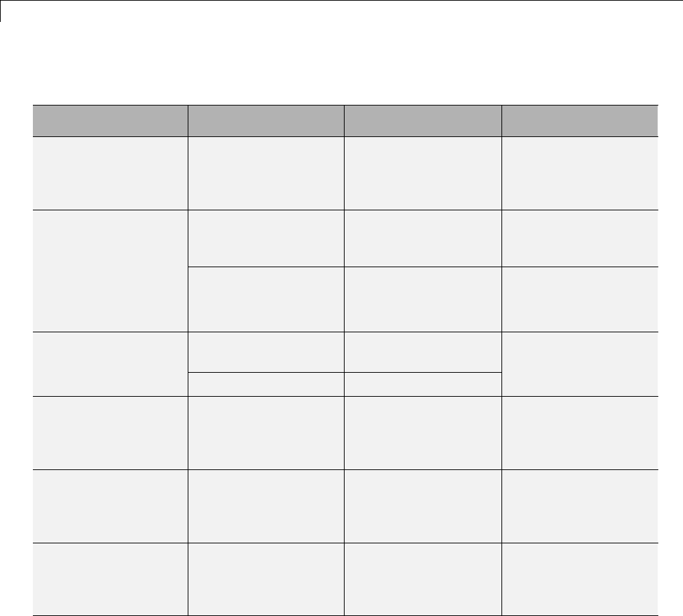Click last row, fourth column cell
The height and width of the screenshot is (616, 683).
pos(580,580)
